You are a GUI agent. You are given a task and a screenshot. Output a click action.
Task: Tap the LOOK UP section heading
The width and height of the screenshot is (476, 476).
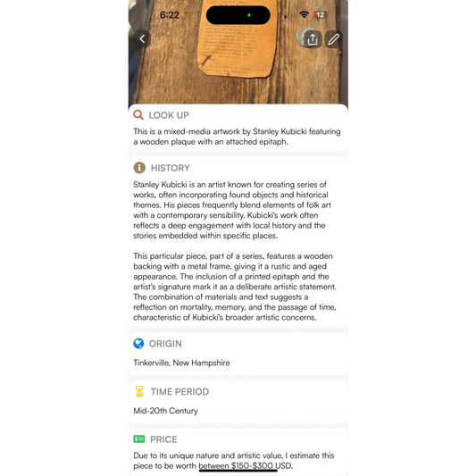pos(169,115)
